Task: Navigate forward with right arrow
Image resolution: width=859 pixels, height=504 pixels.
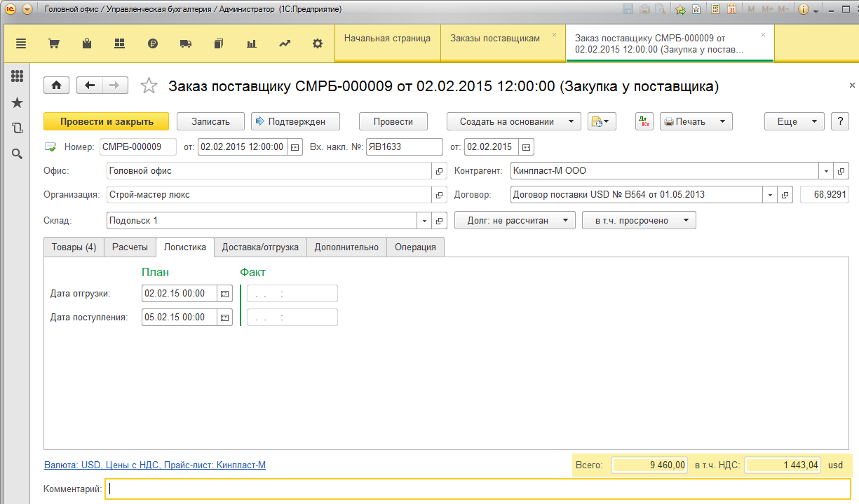Action: click(x=115, y=86)
